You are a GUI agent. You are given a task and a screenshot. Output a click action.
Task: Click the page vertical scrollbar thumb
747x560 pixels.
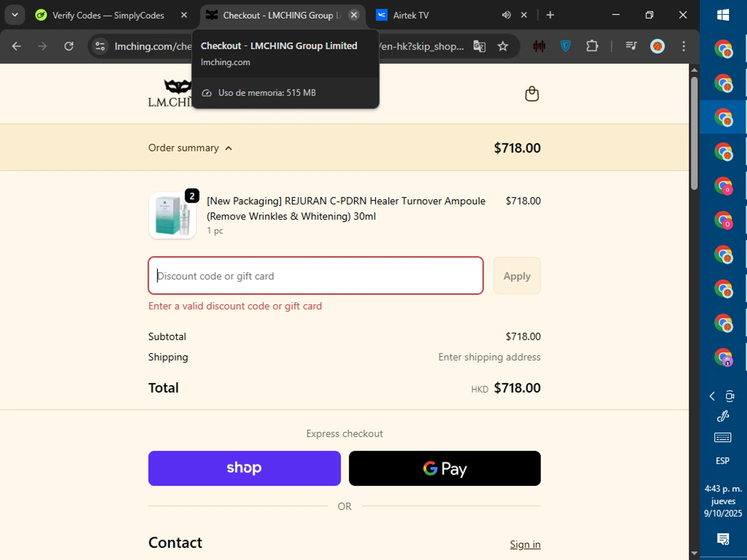pyautogui.click(x=694, y=133)
